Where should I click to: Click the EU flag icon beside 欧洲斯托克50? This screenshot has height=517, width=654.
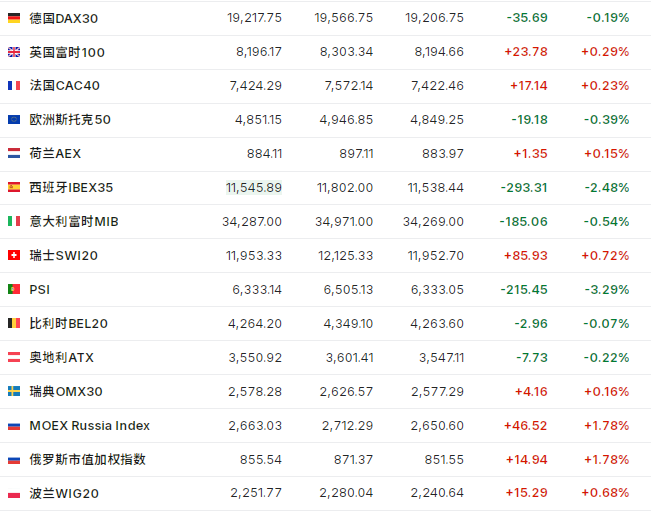[x=14, y=120]
